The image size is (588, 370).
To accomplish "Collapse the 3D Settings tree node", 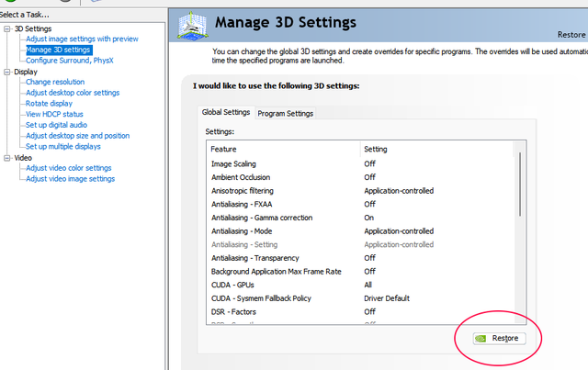I will pyautogui.click(x=7, y=28).
